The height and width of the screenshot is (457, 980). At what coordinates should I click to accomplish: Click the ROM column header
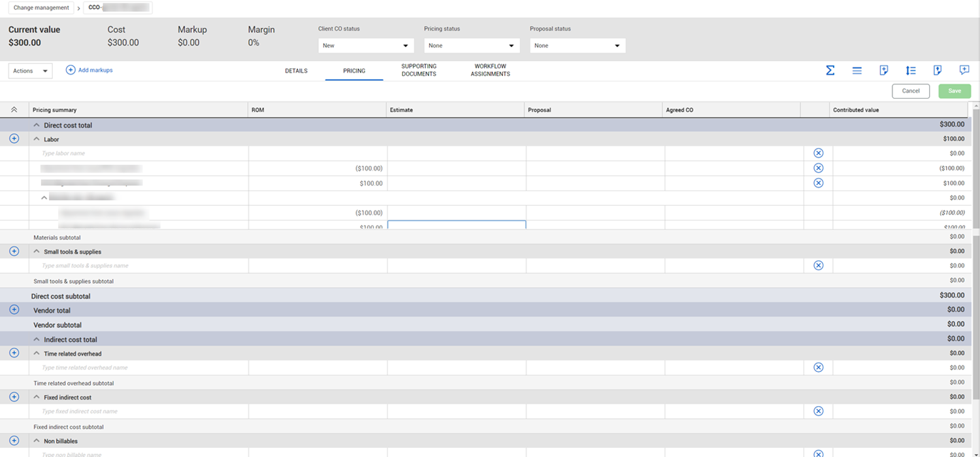pos(318,110)
